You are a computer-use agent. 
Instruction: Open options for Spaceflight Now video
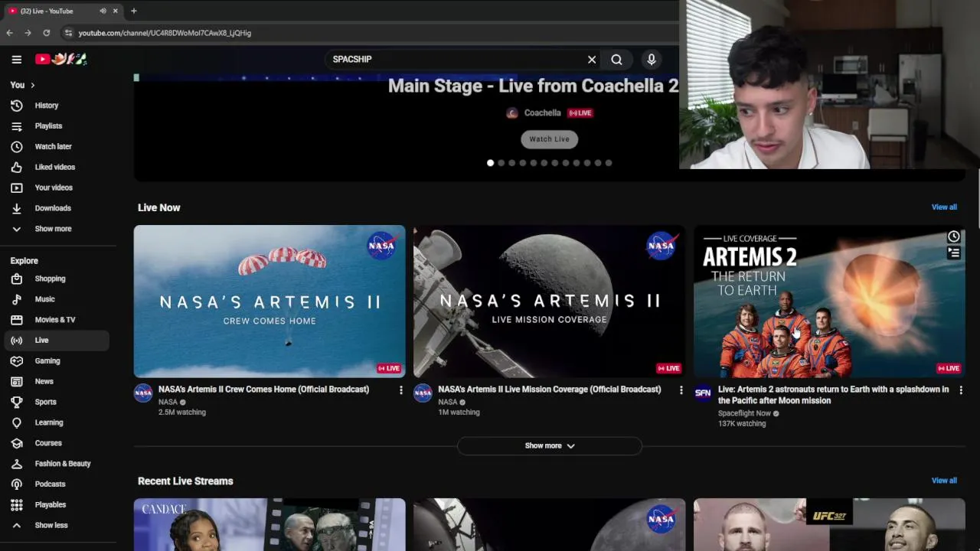(961, 390)
